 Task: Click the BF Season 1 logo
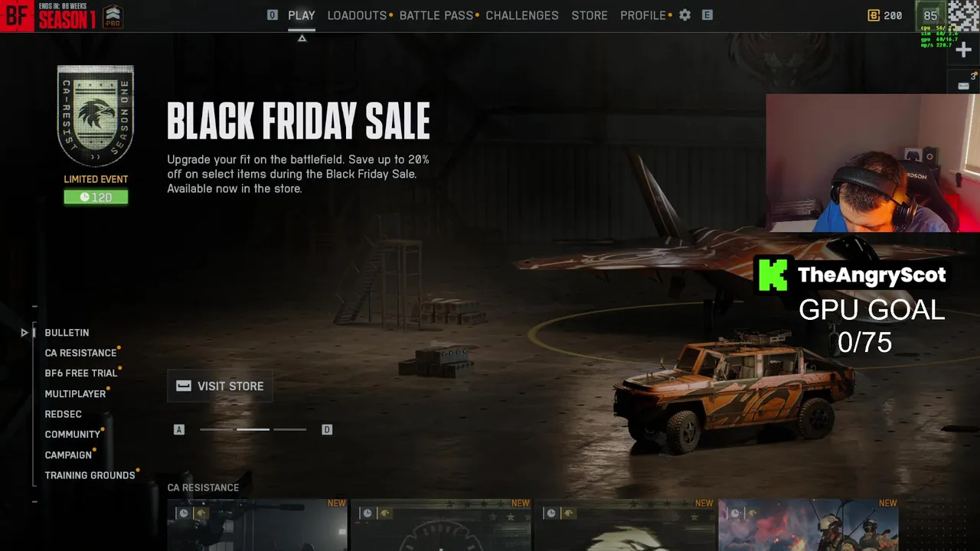[x=49, y=15]
